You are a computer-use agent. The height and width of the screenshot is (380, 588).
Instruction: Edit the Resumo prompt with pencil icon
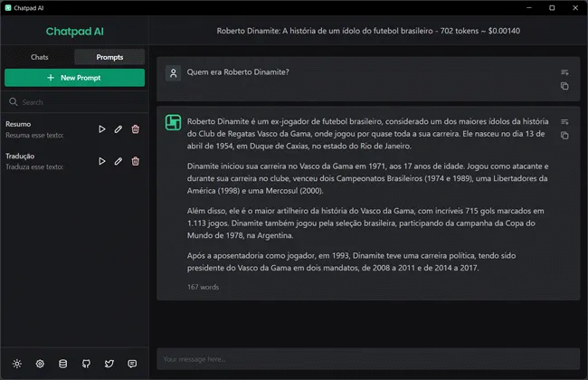119,129
